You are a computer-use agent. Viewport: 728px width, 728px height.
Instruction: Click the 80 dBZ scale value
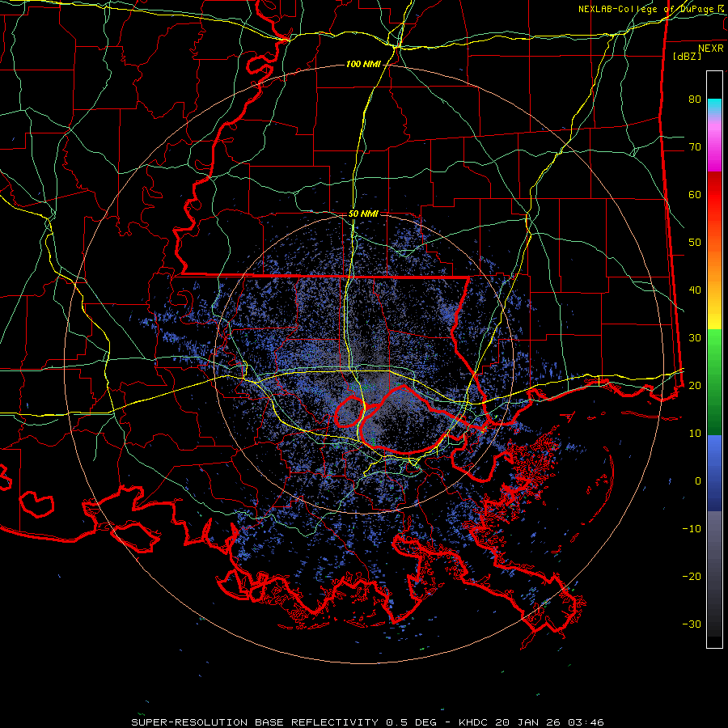tap(695, 99)
